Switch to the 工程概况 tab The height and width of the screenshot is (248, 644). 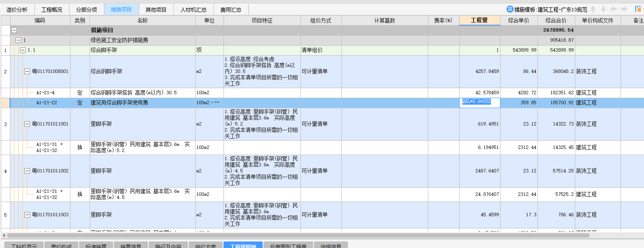tap(52, 10)
